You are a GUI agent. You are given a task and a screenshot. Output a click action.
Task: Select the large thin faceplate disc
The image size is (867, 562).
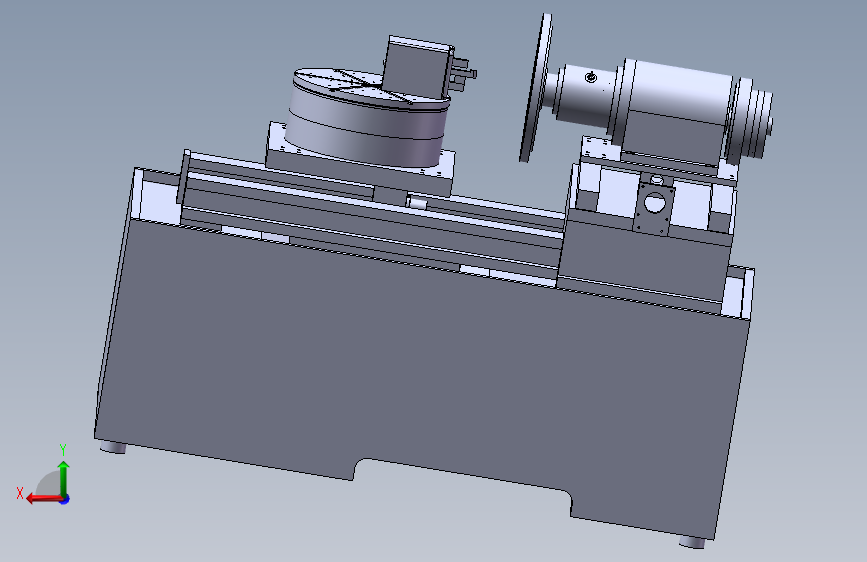pyautogui.click(x=536, y=89)
